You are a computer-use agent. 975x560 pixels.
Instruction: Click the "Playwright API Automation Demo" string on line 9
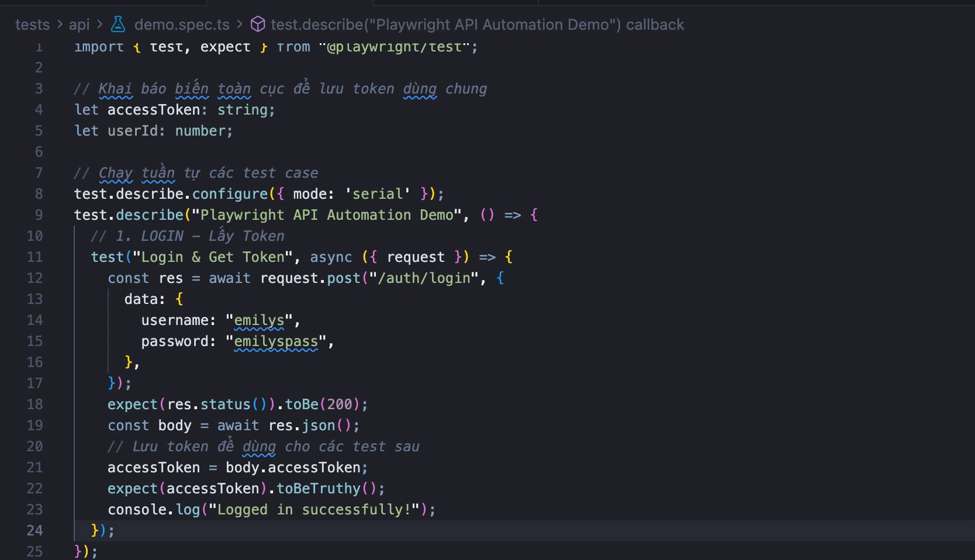327,215
